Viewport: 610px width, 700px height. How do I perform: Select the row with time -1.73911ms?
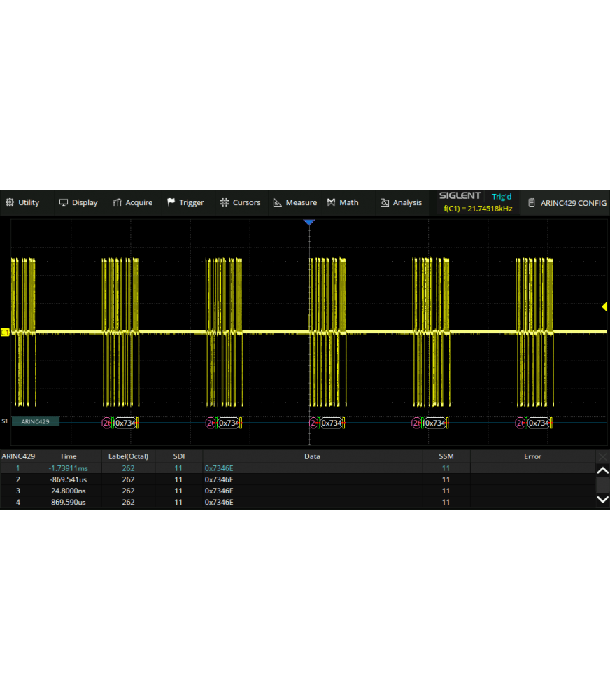click(297, 468)
